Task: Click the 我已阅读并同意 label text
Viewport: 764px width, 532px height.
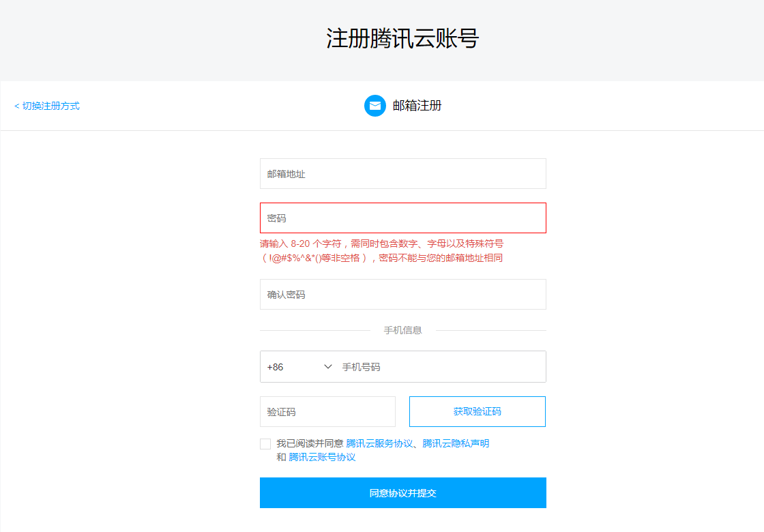Action: [310, 443]
